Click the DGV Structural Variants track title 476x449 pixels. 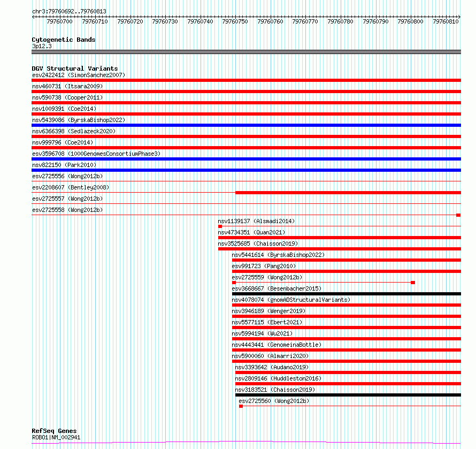[x=75, y=69]
